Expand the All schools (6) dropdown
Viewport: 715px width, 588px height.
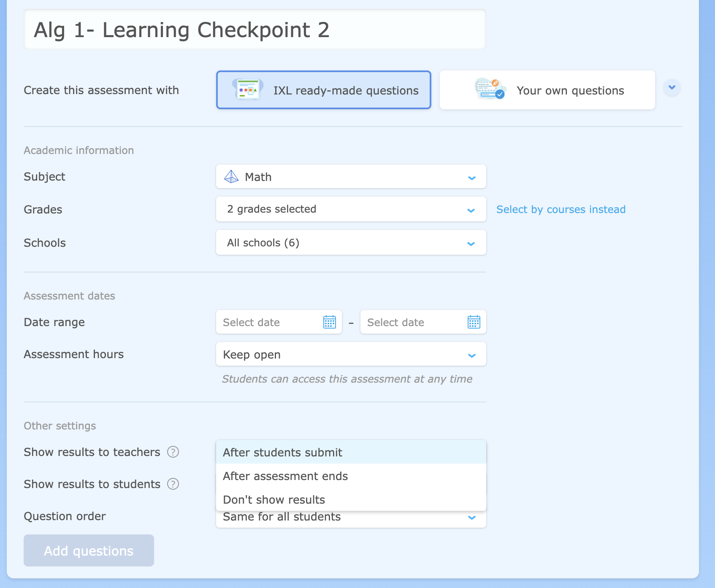(x=351, y=243)
